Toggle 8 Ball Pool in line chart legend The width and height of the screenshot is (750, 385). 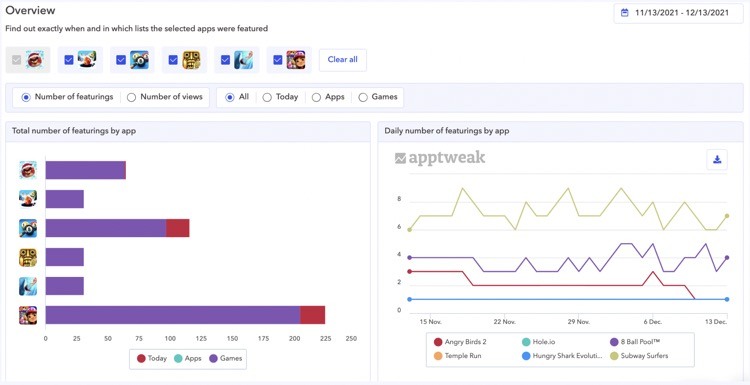635,342
